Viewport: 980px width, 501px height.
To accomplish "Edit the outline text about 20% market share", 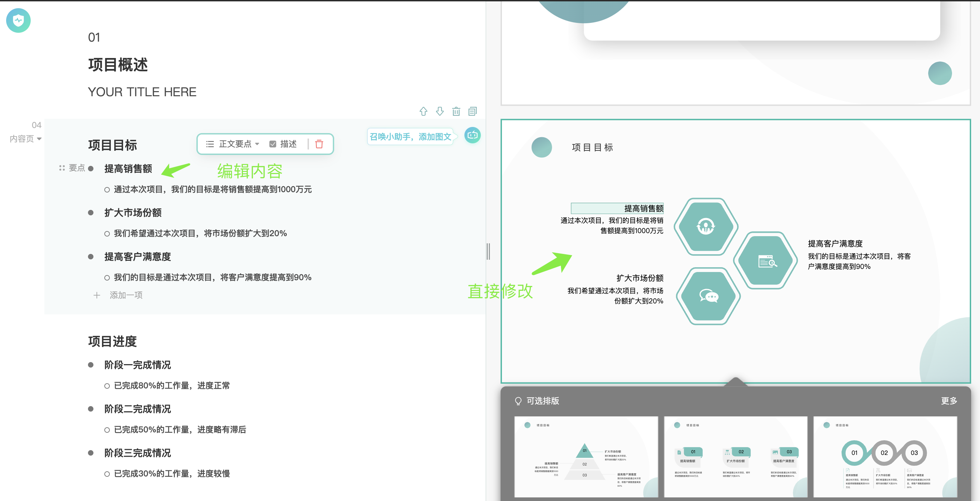I will click(x=200, y=233).
